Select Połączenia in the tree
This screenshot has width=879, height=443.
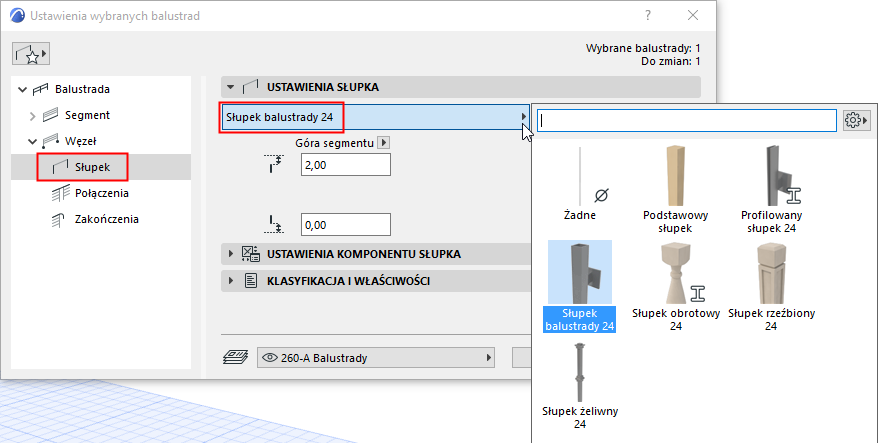tap(102, 193)
